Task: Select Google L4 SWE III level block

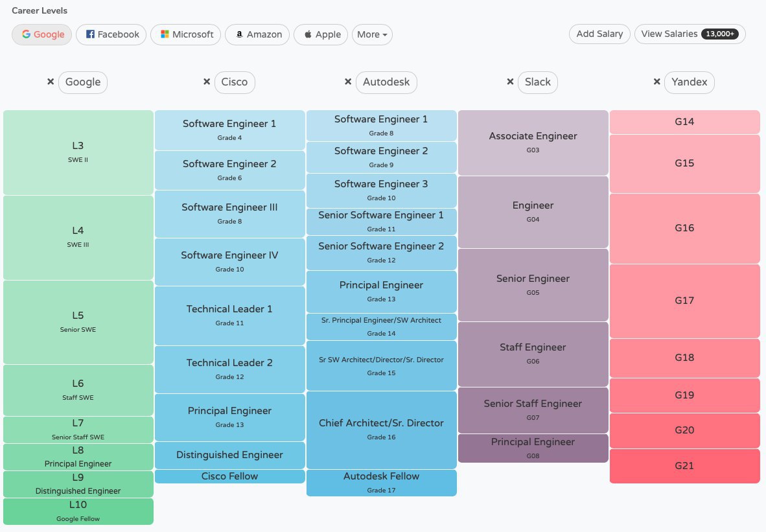Action: 78,238
